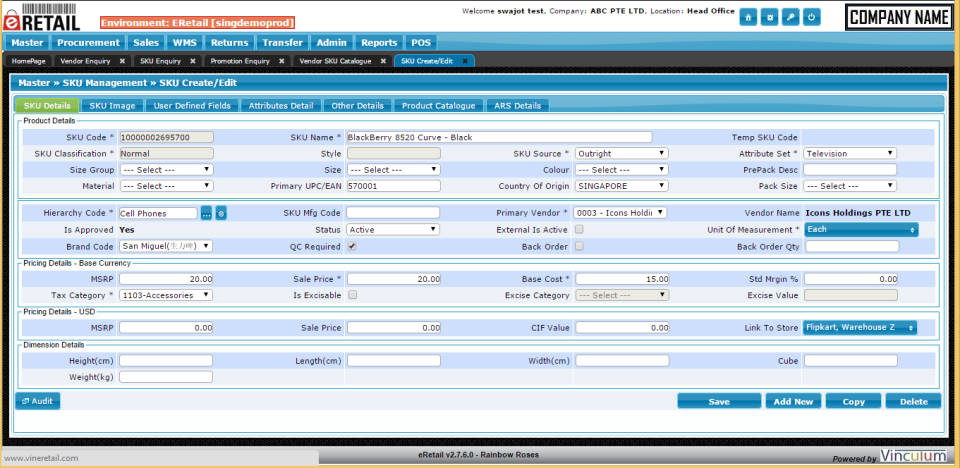Click the round icon beside Hierarchy Code lookup
This screenshot has height=468, width=960.
221,213
